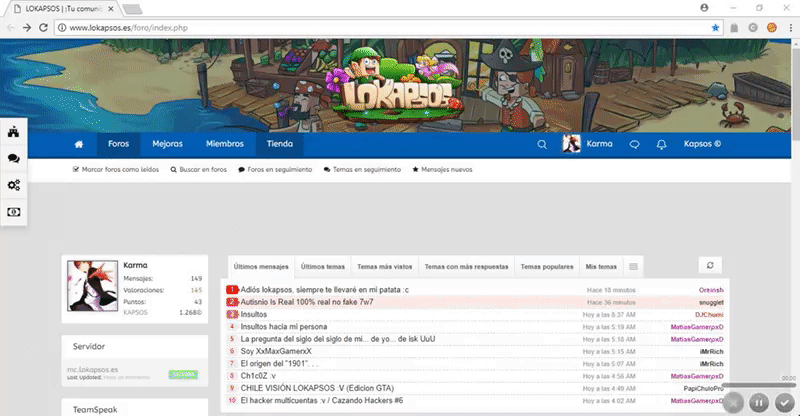Expand the hamburger menu beside 'Mis temas'

click(x=633, y=267)
